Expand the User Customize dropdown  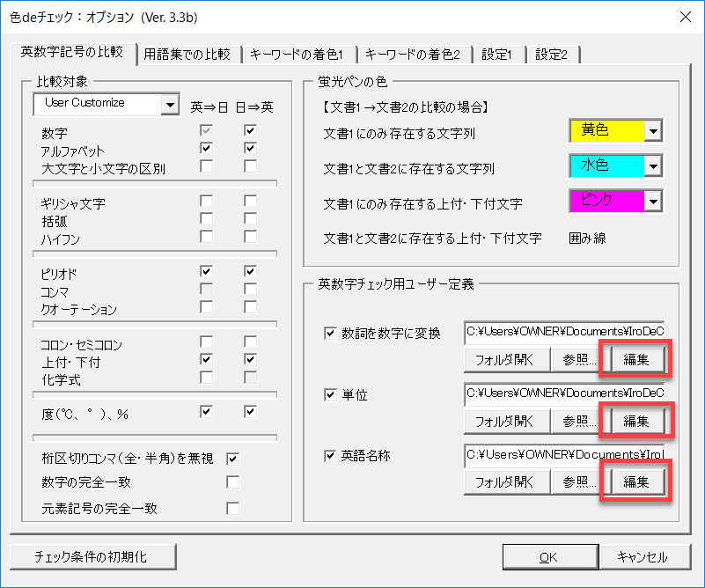coord(169,105)
